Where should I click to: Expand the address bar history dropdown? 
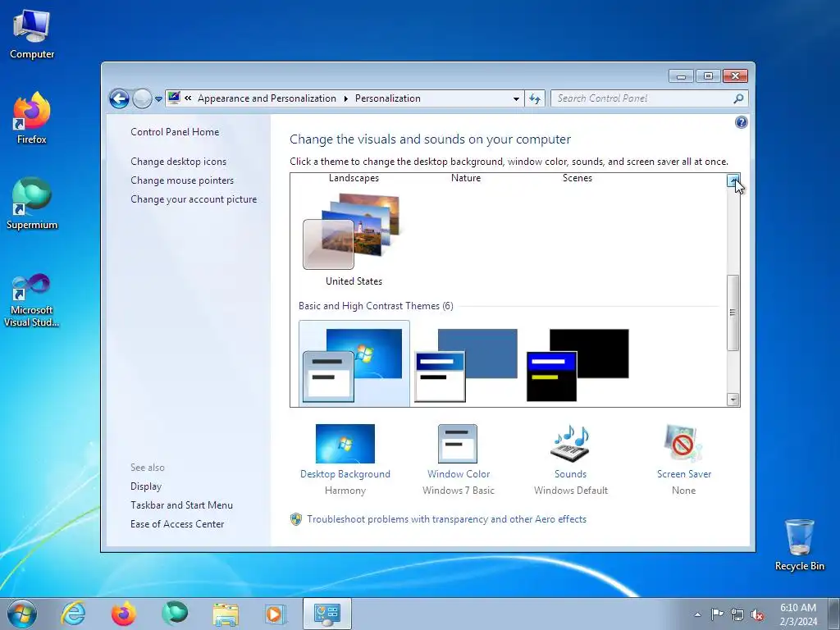click(516, 98)
